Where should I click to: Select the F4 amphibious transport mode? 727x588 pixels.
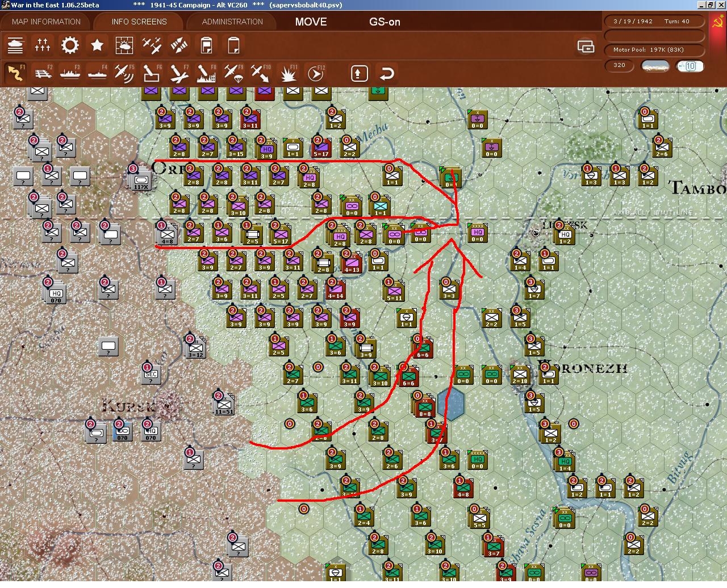[x=97, y=73]
